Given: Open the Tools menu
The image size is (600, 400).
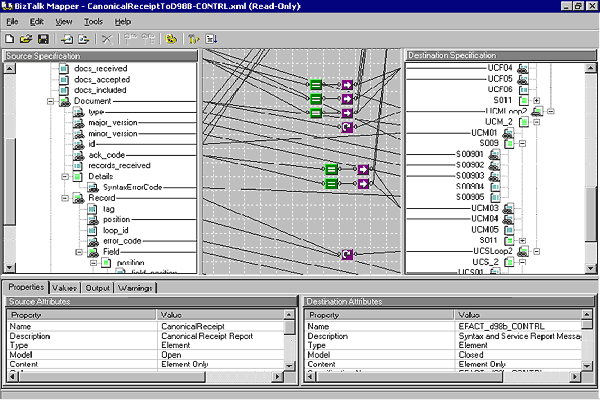Looking at the screenshot, I should (93, 22).
